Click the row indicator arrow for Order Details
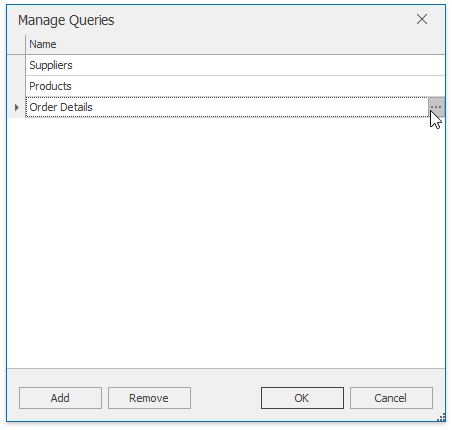452x430 pixels. (x=16, y=107)
